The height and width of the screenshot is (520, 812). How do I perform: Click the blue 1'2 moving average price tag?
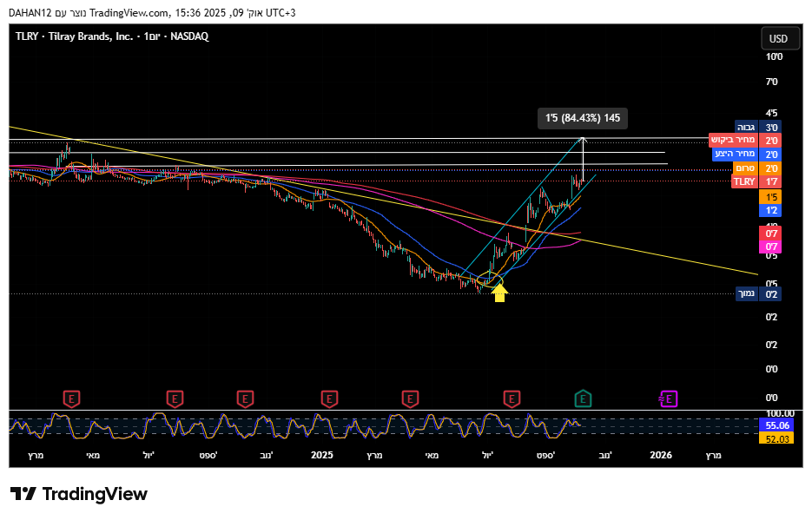(x=771, y=211)
